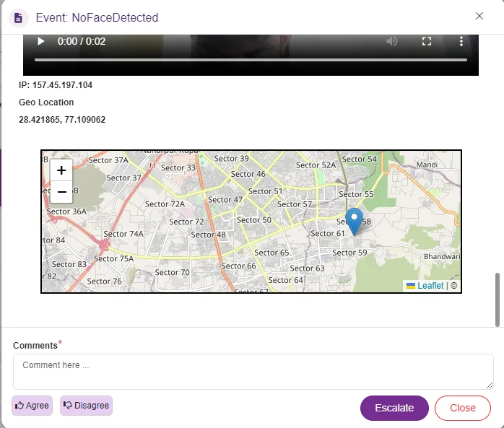Zoom out on the map
This screenshot has width=504, height=428.
click(x=61, y=192)
